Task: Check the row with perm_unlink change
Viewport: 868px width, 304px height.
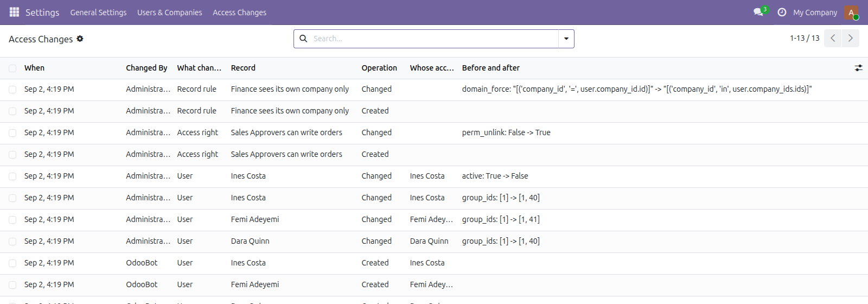Action: pos(12,133)
